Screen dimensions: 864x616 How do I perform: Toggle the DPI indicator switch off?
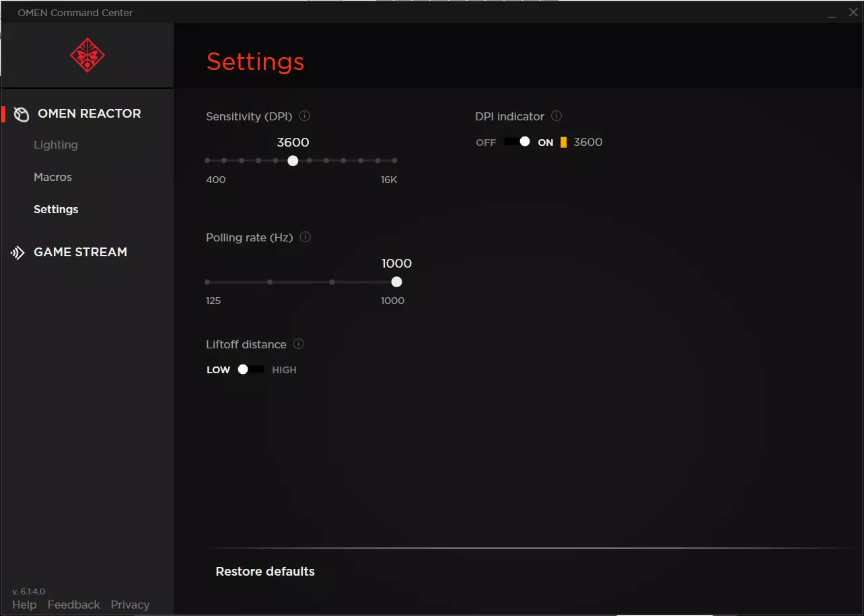[517, 142]
